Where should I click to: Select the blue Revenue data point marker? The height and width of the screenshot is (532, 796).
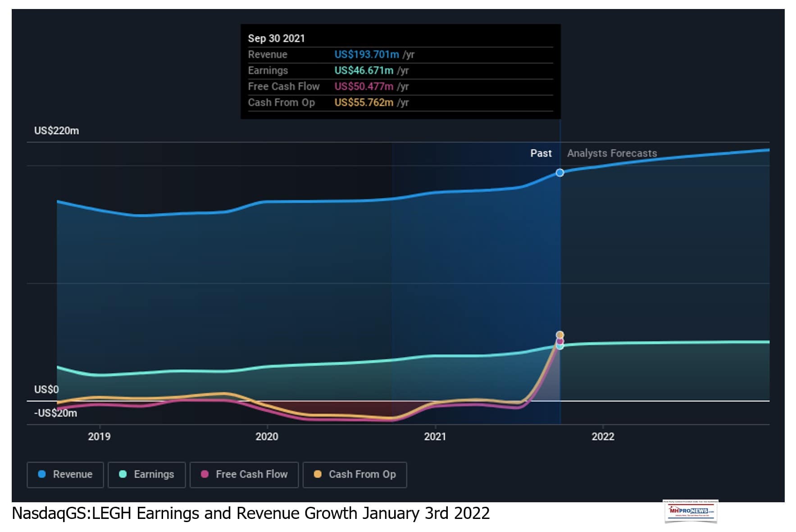(x=559, y=173)
